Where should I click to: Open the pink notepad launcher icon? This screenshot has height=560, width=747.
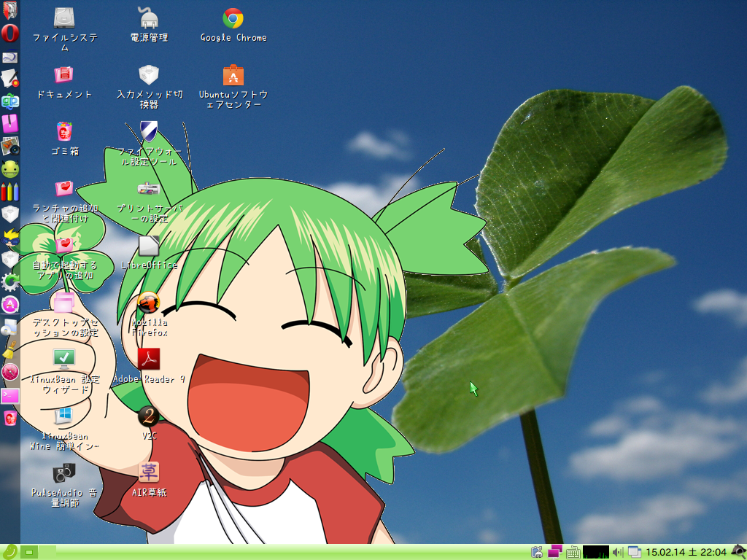pos(10,124)
